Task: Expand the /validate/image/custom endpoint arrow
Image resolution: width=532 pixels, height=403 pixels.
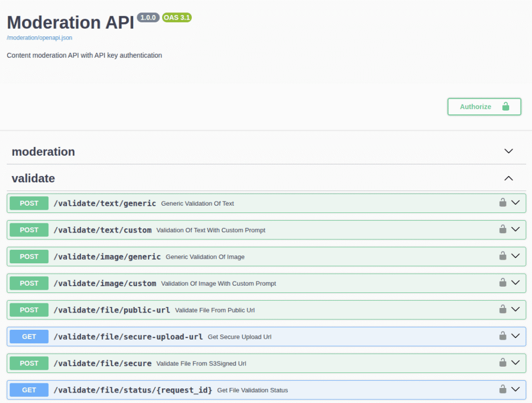Action: coord(515,283)
